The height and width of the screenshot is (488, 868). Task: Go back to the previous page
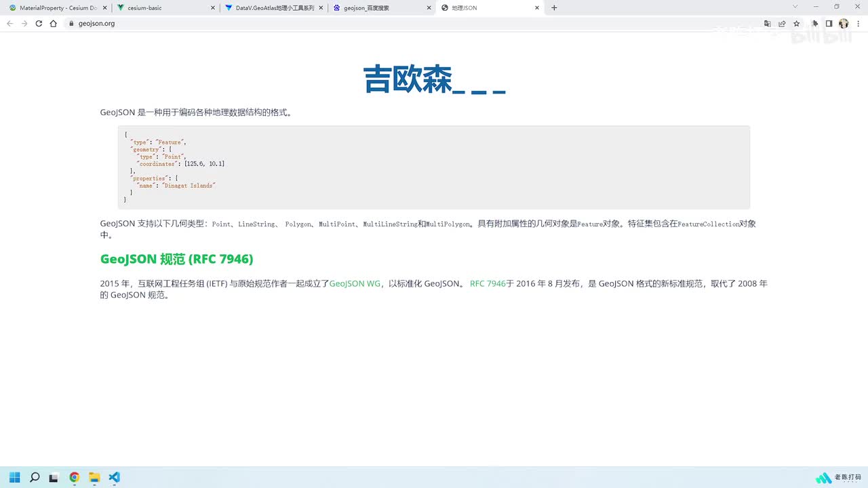coord(9,23)
